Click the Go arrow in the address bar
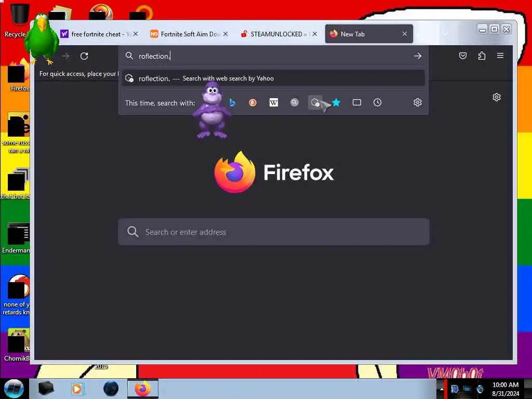532x399 pixels. 418,56
